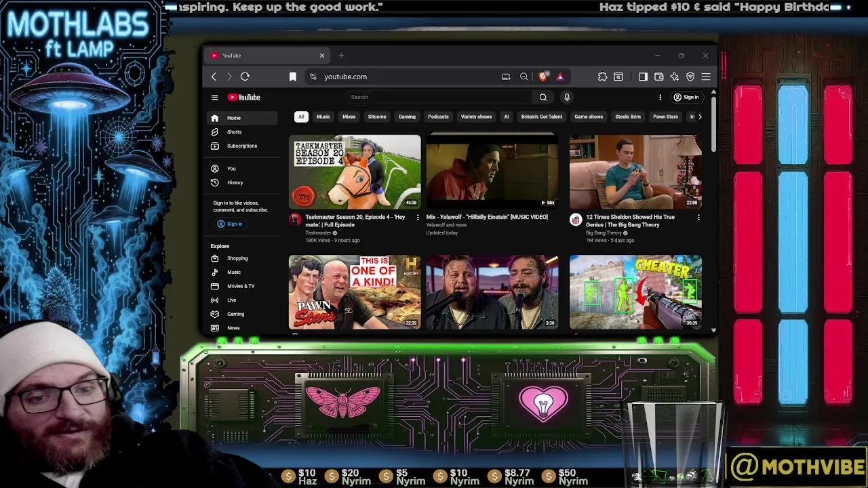Open Shopping under Explore
This screenshot has height=488, width=868.
(242, 258)
